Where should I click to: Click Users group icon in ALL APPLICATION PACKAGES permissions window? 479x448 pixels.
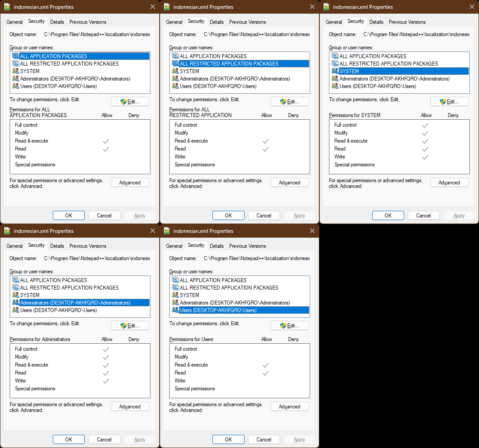15,86
